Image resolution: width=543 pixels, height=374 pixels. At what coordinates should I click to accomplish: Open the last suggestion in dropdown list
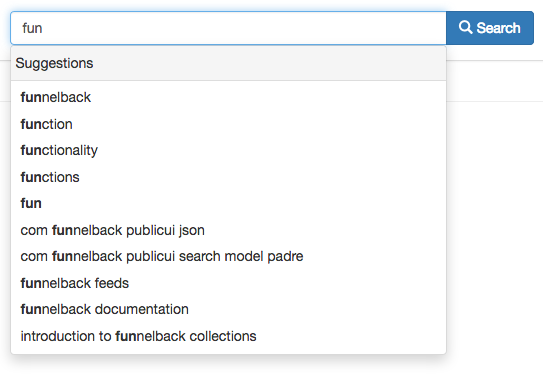(229, 336)
